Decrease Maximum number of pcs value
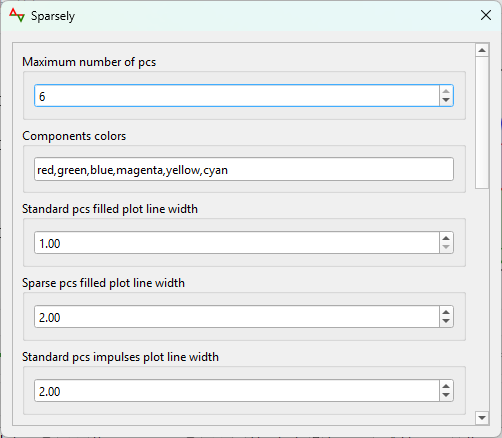Image resolution: width=502 pixels, height=438 pixels. [x=446, y=100]
